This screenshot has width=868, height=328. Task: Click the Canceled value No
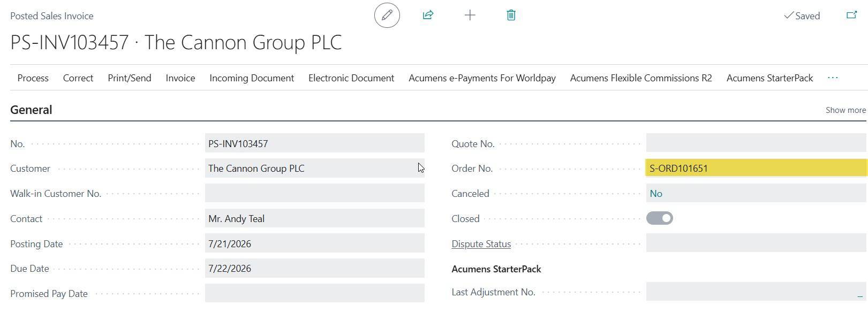tap(656, 194)
